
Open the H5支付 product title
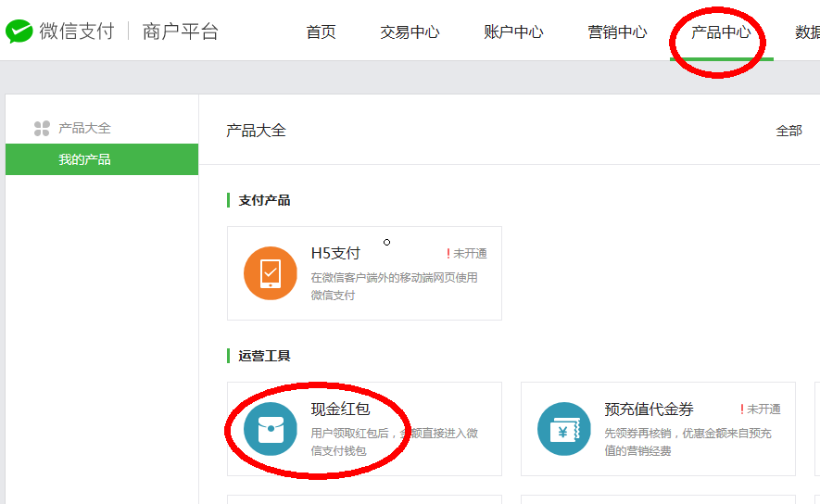point(335,253)
